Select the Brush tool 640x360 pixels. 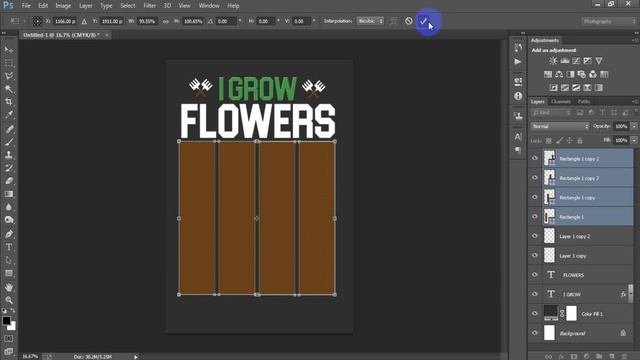click(x=9, y=142)
